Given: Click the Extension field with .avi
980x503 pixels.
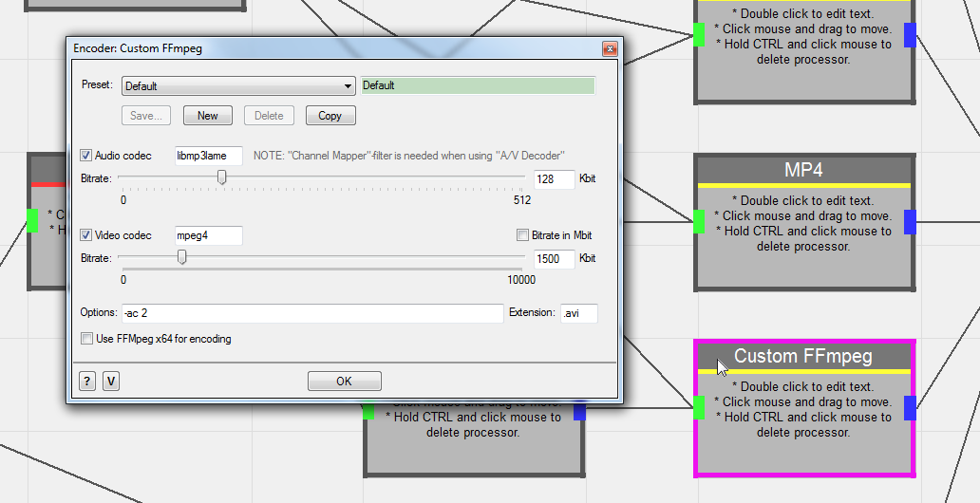Looking at the screenshot, I should pos(578,313).
